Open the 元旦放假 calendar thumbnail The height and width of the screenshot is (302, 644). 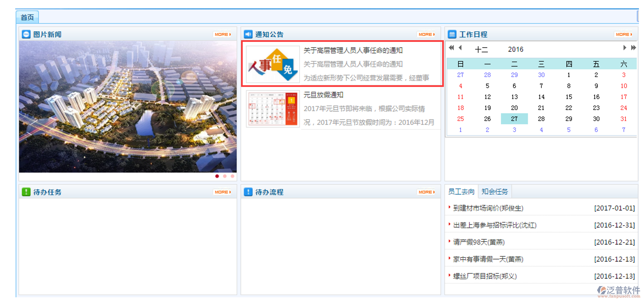(x=273, y=109)
